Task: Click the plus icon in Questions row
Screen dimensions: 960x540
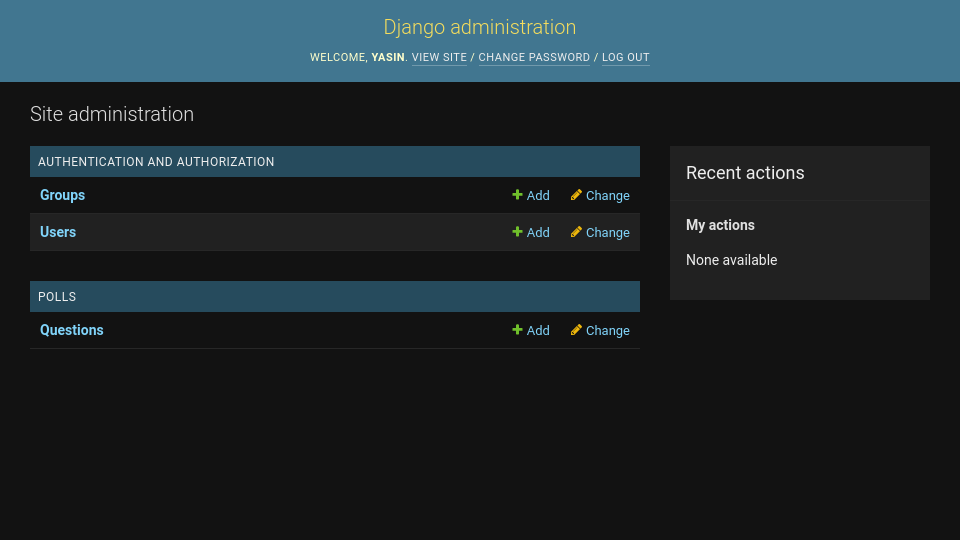Action: pos(517,329)
